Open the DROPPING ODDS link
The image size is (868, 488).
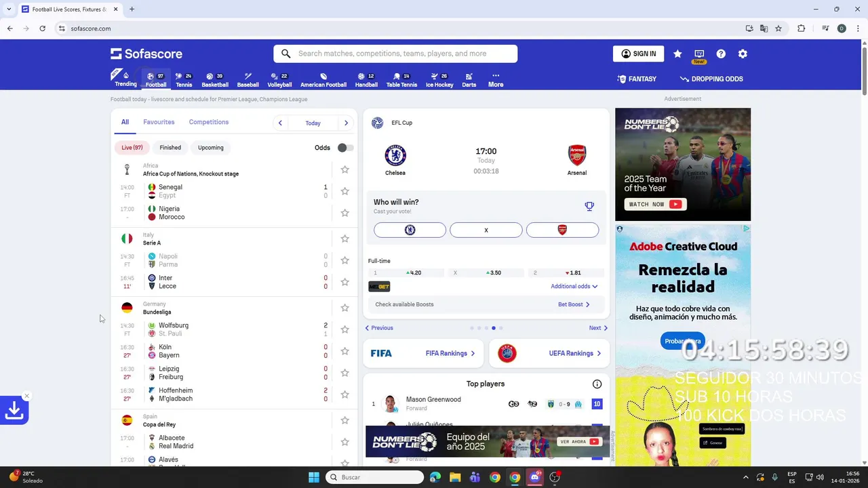(711, 79)
